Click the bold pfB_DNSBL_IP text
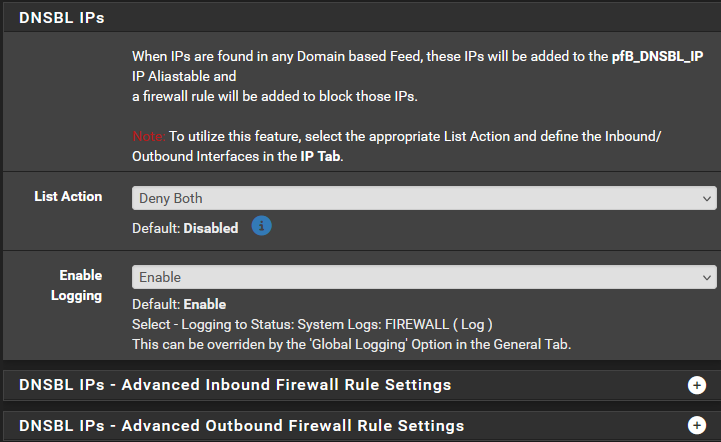The image size is (721, 442). [x=664, y=57]
